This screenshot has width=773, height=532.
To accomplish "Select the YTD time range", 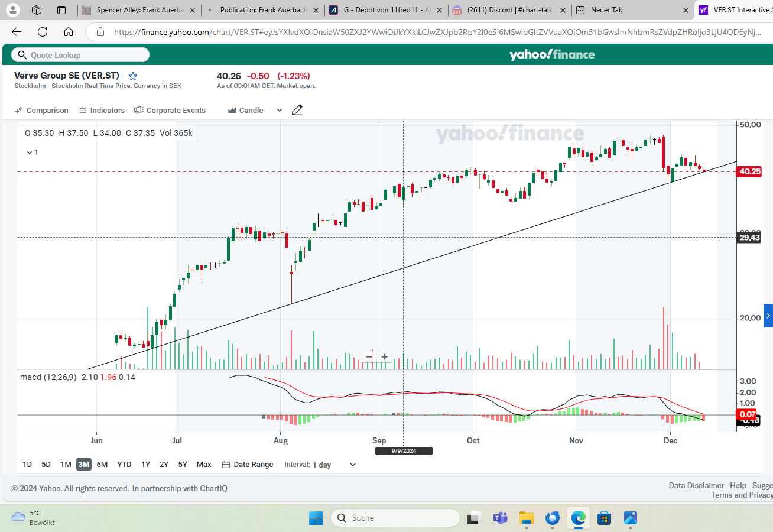I will pos(124,465).
